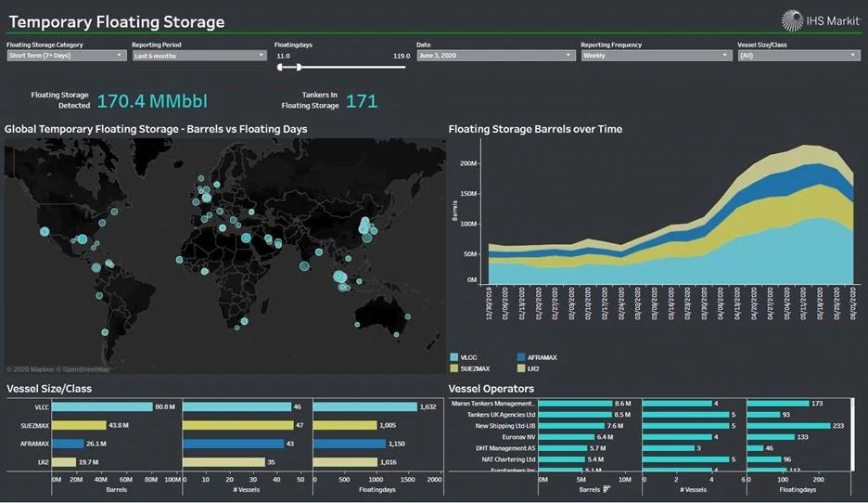Select the SUEZMAX barrels bar showing 43.8 M
This screenshot has height=503, width=868.
[79, 425]
